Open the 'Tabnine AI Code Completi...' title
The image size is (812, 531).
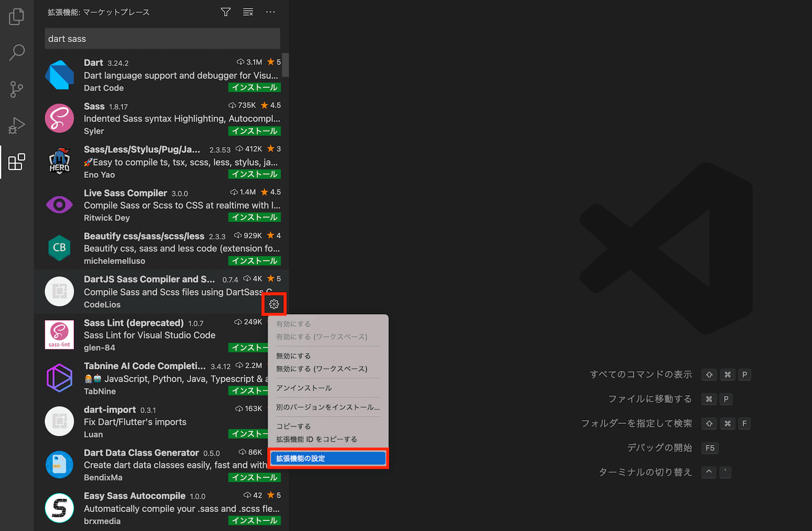click(x=145, y=366)
